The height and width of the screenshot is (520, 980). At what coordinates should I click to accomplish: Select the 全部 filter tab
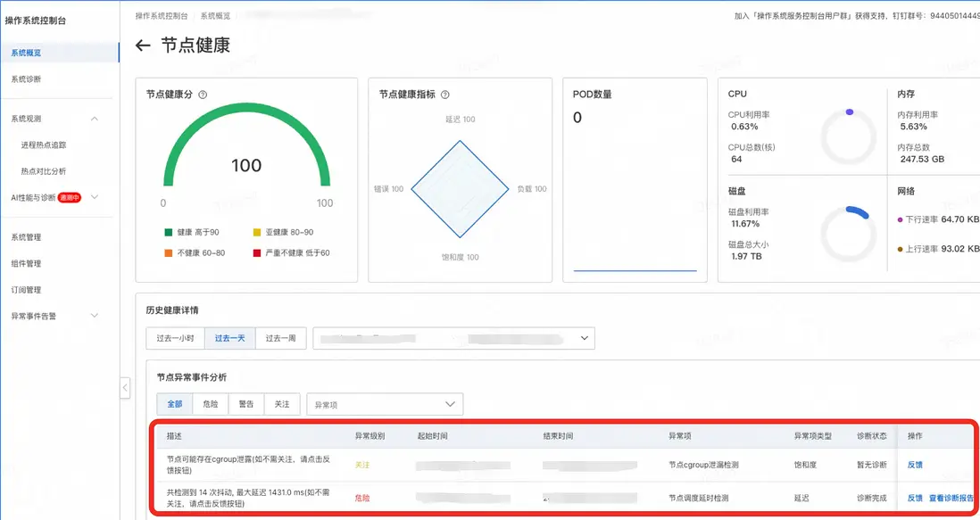coord(174,403)
